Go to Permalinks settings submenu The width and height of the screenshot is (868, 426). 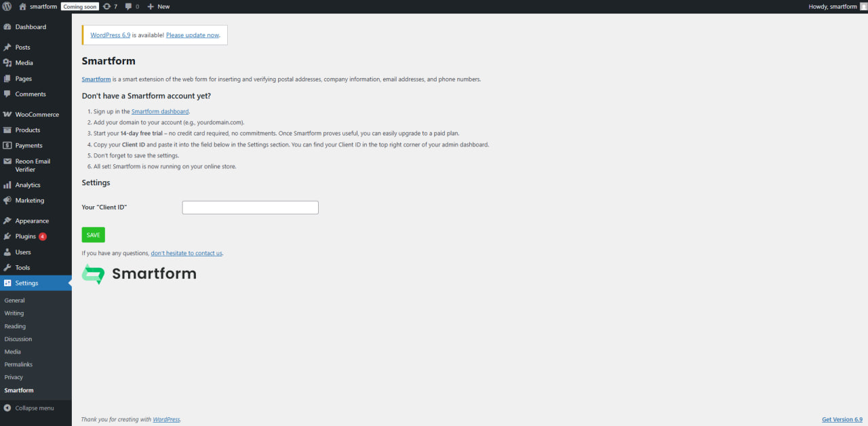tap(18, 364)
